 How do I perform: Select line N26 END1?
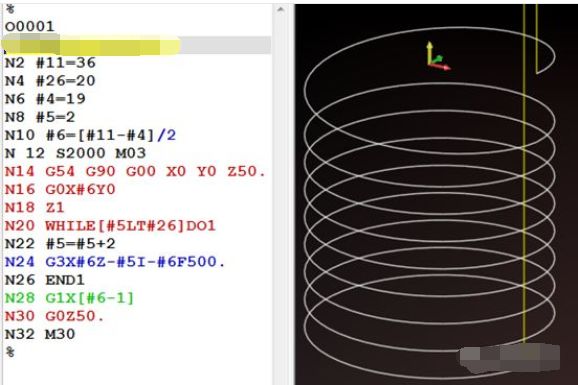coord(45,280)
